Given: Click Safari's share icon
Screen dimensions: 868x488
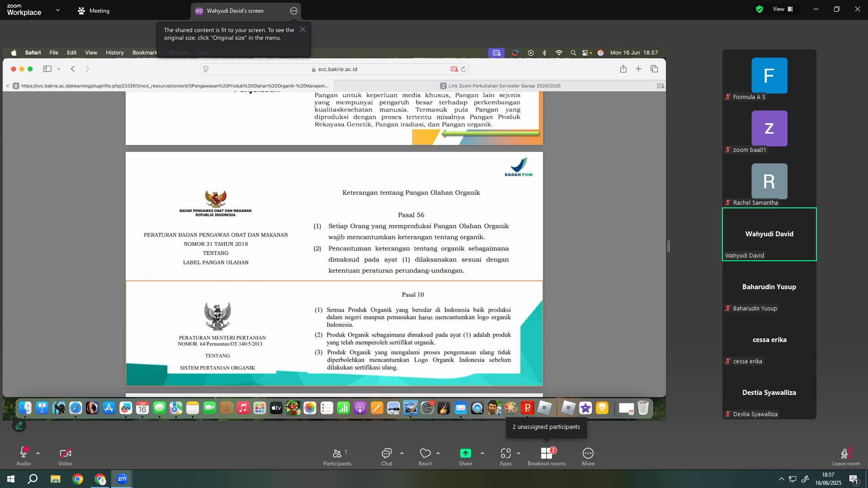Looking at the screenshot, I should pyautogui.click(x=623, y=69).
